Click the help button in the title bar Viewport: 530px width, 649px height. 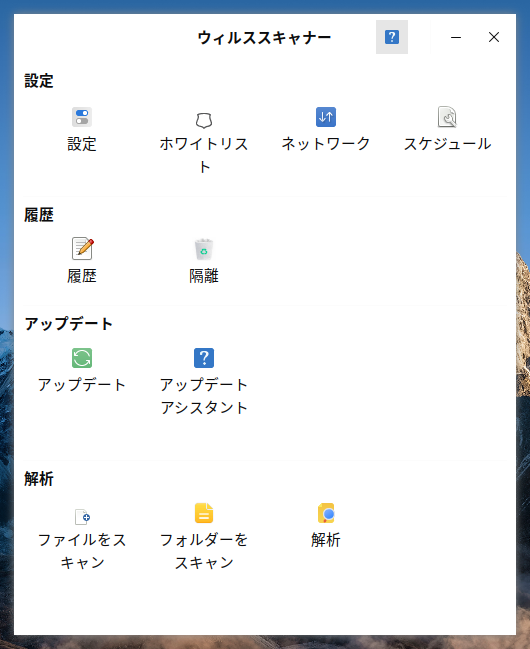click(392, 37)
